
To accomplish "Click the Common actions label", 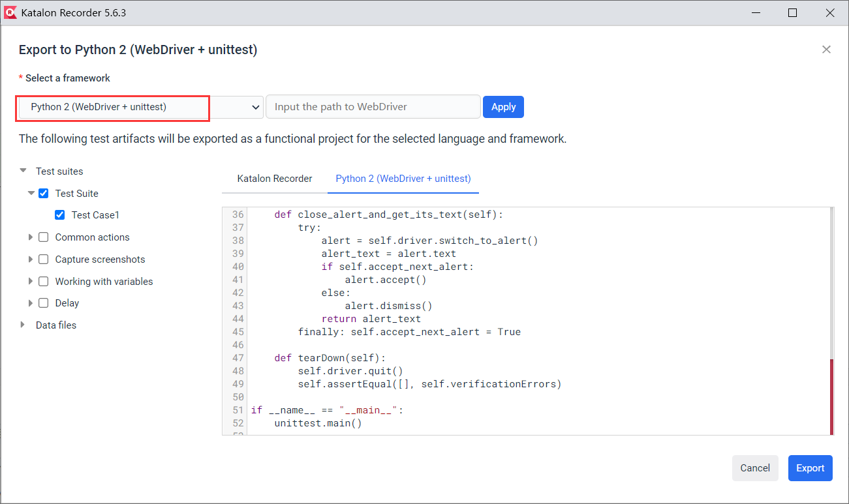I will click(93, 237).
